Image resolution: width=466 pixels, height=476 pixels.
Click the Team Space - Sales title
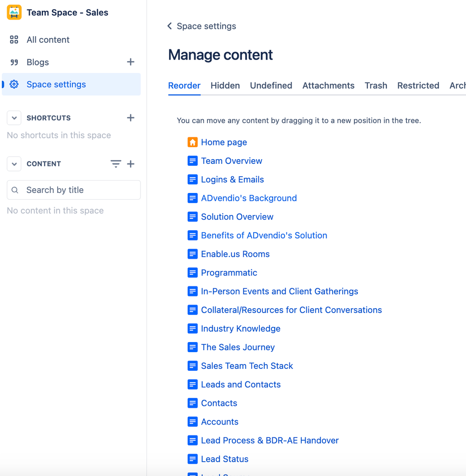pyautogui.click(x=67, y=12)
